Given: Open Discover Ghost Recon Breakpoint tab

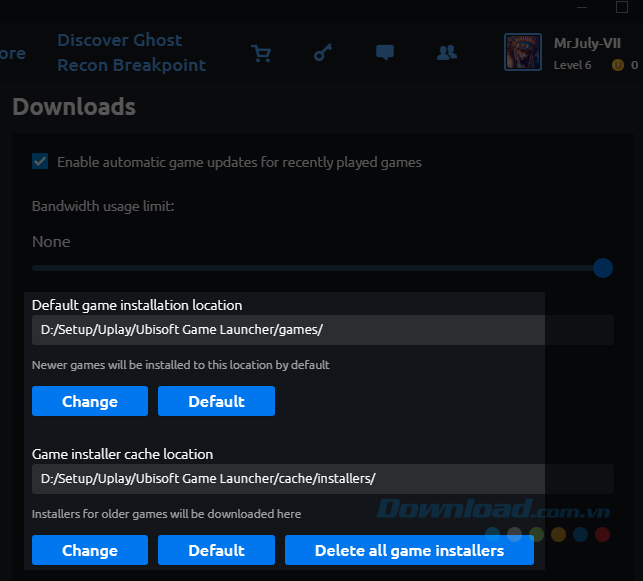Looking at the screenshot, I should pyautogui.click(x=131, y=52).
